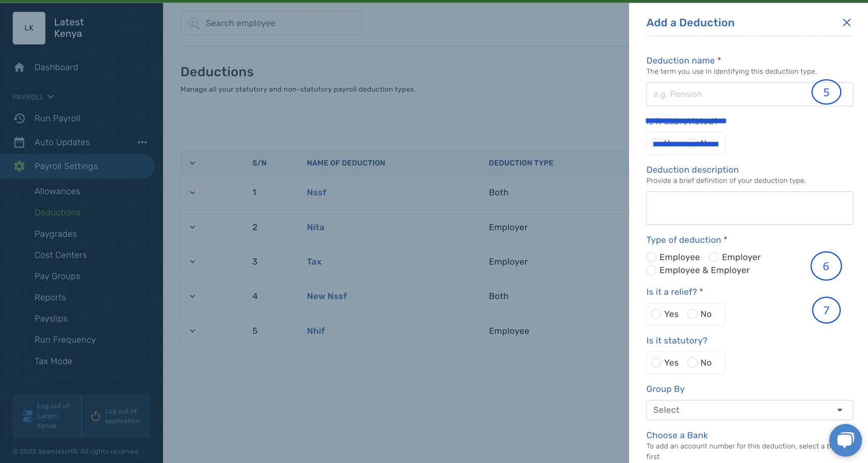
Task: Click the Payroll Settings gear icon
Action: point(19,166)
